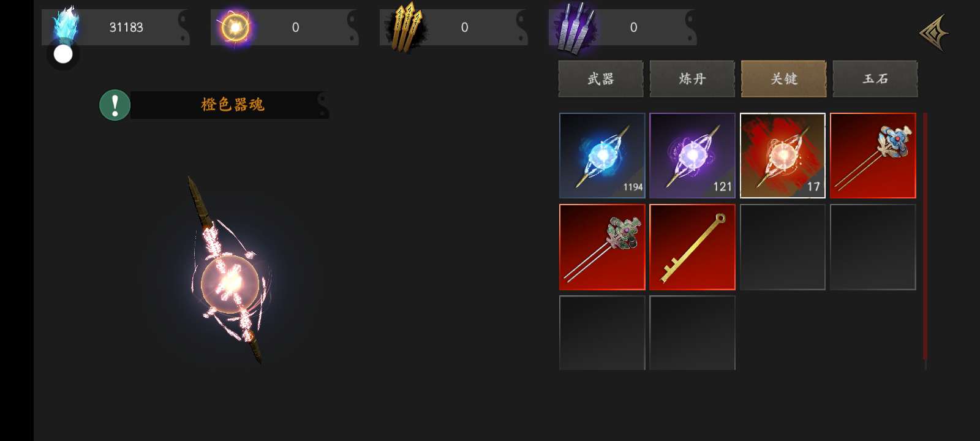Go to the 玉石 tab
Viewport: 980px width, 441px height.
pyautogui.click(x=875, y=78)
